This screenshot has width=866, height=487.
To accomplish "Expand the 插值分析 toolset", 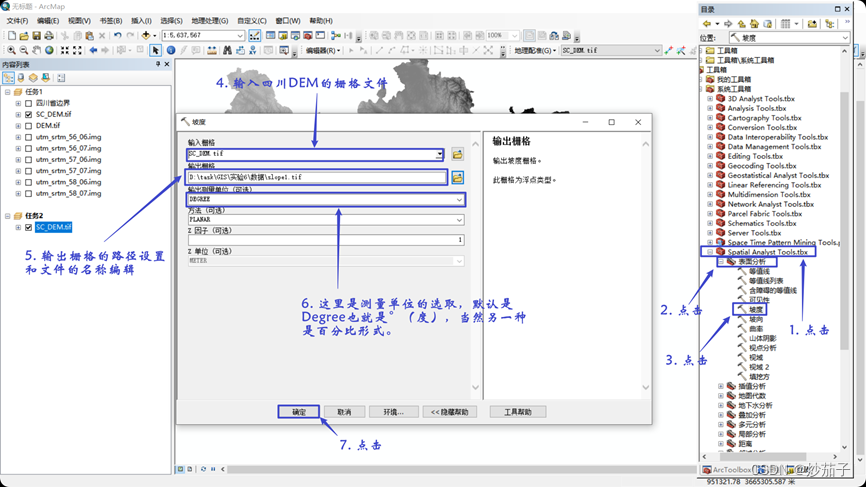I will tap(721, 387).
